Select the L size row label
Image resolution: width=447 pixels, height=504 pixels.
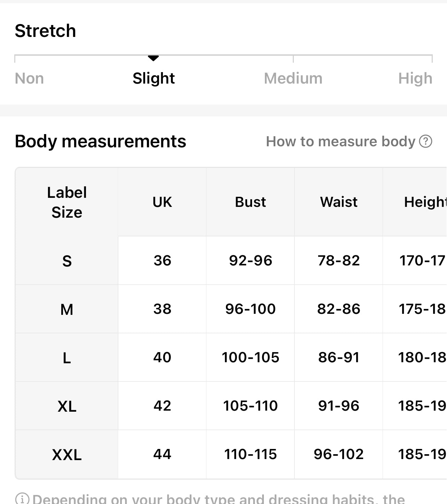[x=67, y=358]
